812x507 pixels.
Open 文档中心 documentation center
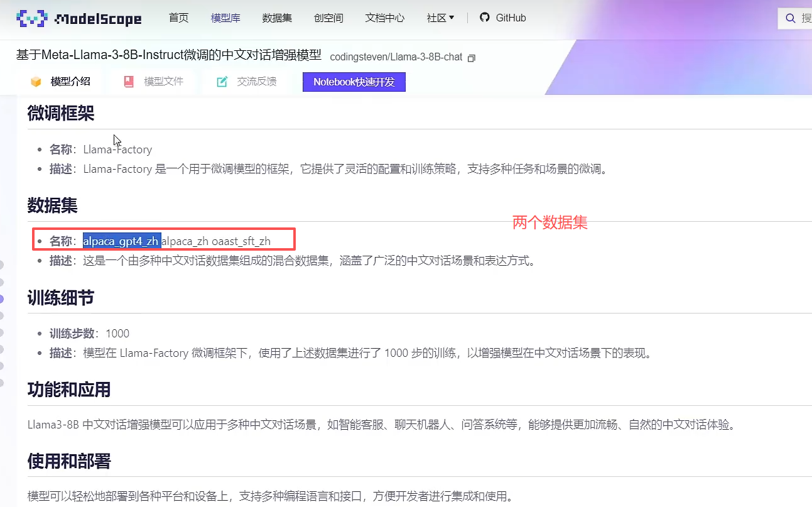pos(385,18)
